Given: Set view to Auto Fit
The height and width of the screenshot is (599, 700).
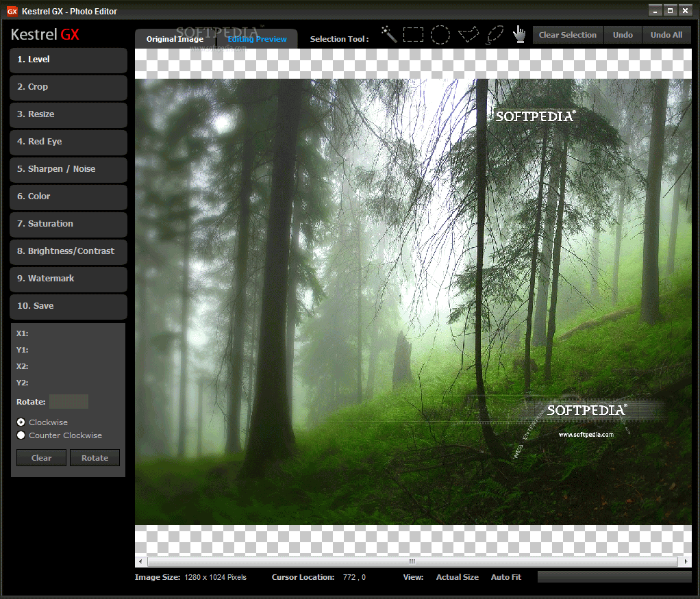Looking at the screenshot, I should point(505,577).
